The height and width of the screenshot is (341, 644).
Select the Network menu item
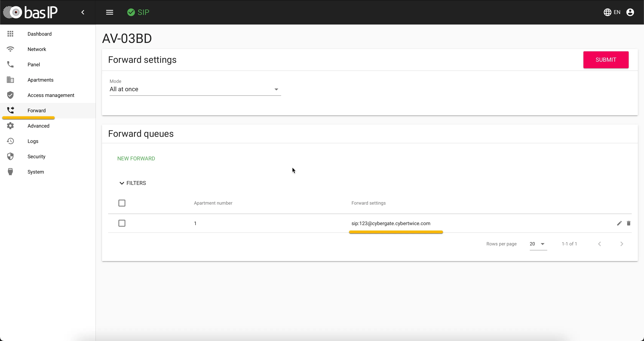[x=37, y=49]
